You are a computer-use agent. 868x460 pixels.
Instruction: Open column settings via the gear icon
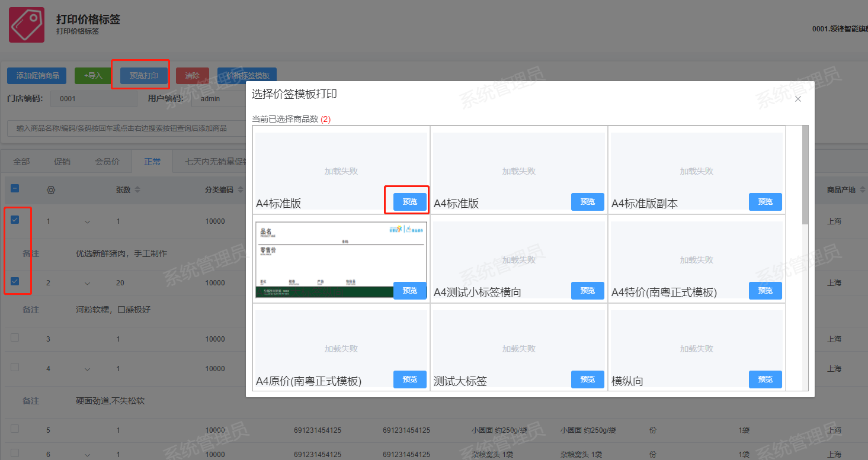[50, 190]
